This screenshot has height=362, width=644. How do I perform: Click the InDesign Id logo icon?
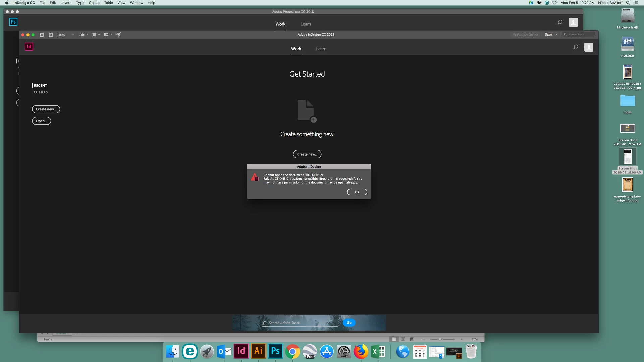pos(29,47)
